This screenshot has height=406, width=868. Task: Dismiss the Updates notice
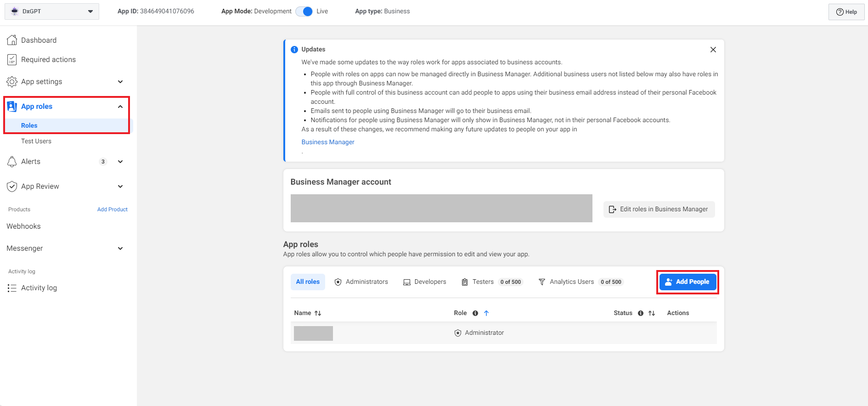[713, 50]
